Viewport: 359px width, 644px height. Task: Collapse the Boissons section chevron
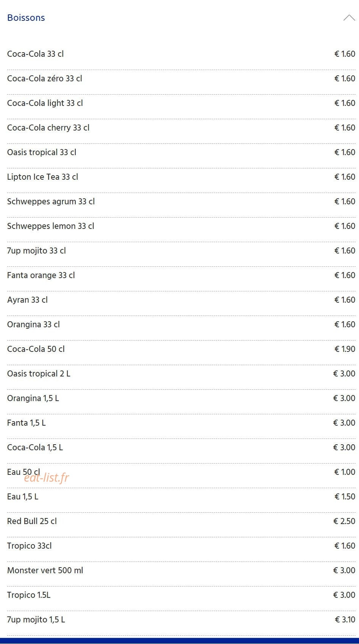coord(349,18)
